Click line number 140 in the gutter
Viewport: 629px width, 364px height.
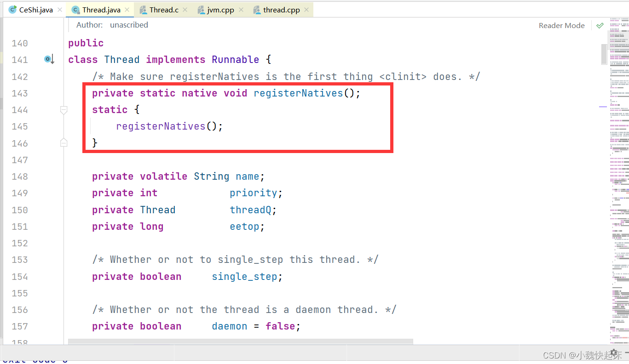[x=20, y=43]
